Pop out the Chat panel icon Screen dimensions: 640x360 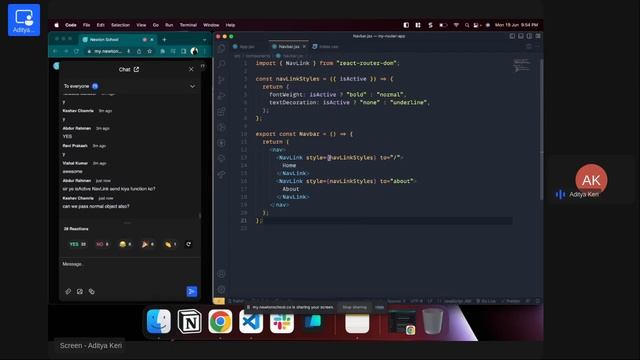coord(136,69)
